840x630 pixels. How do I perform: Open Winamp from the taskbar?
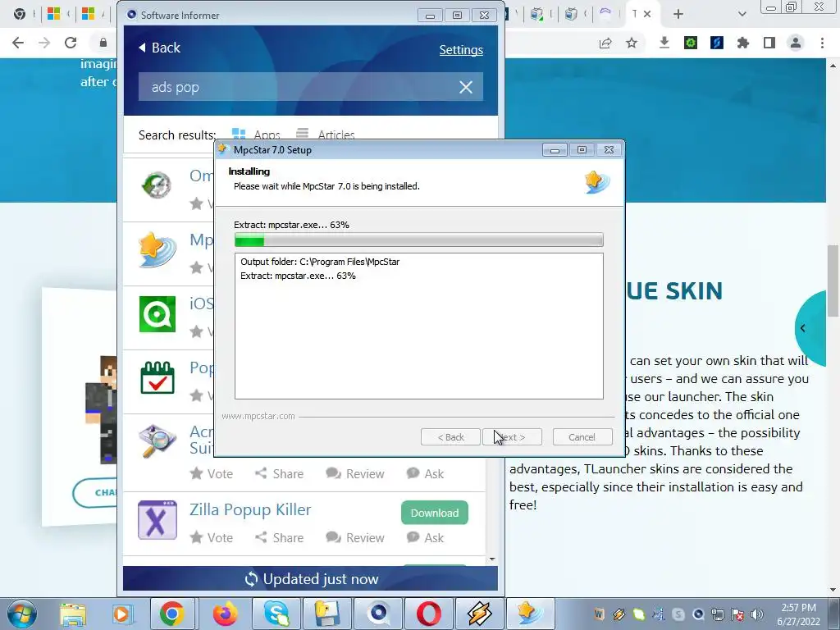coord(479,614)
